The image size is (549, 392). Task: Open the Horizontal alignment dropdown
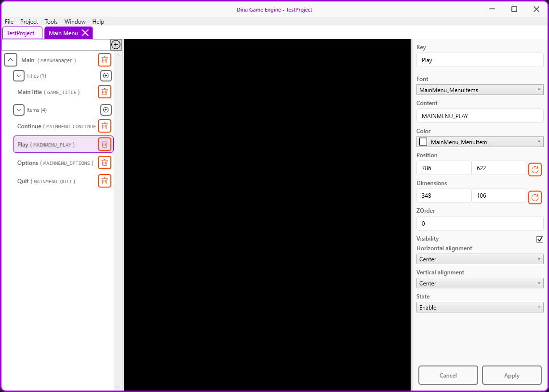tap(480, 259)
